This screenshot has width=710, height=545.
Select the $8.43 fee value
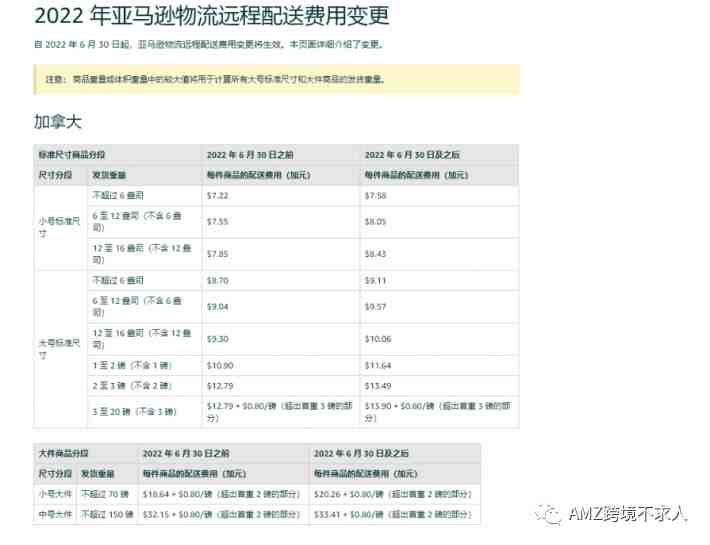375,254
